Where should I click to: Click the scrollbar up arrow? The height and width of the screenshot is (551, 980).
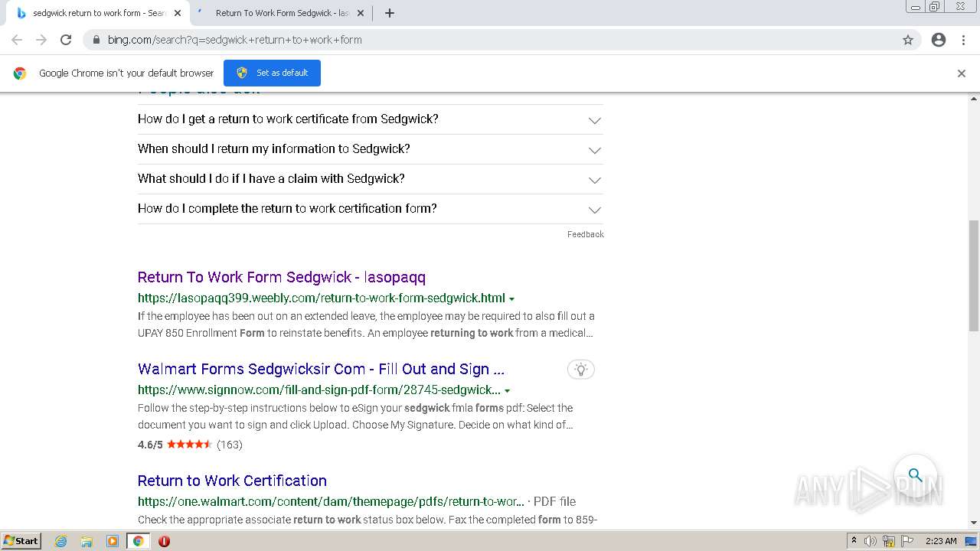974,98
